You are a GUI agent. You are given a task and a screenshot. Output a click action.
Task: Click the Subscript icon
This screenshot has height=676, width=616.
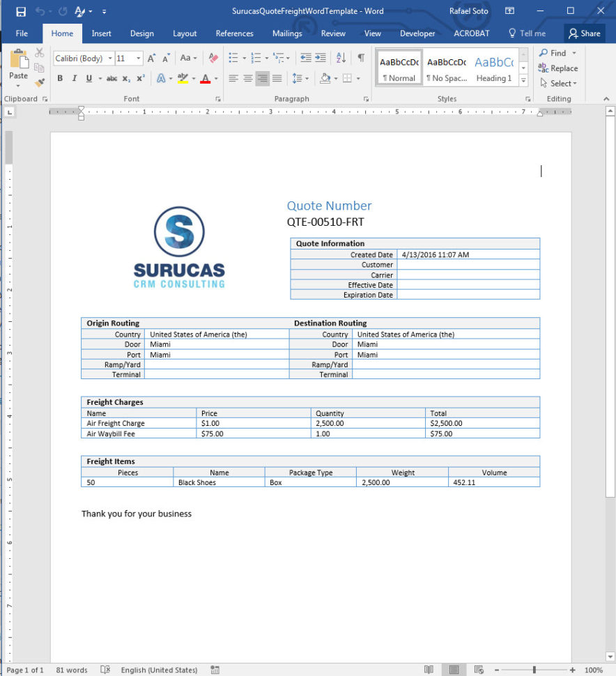coord(125,78)
